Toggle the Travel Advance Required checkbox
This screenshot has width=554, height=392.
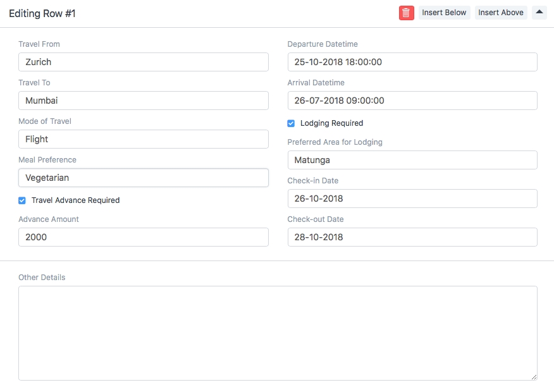coord(22,200)
